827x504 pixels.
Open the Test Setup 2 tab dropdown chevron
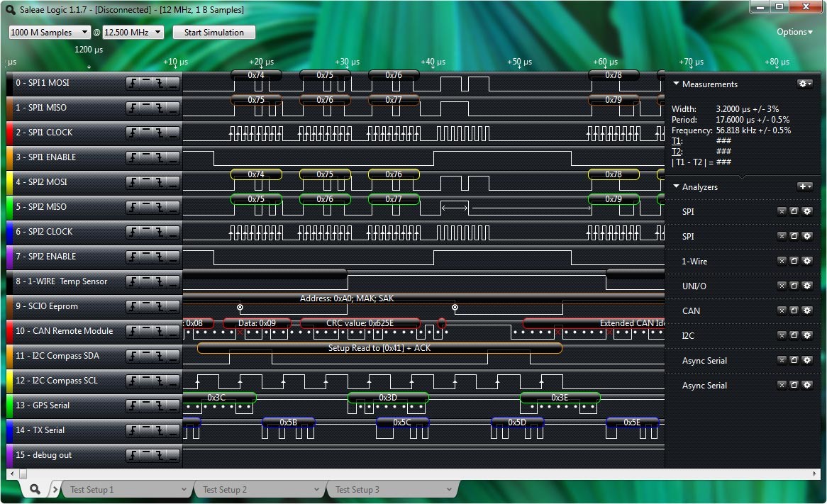316,490
